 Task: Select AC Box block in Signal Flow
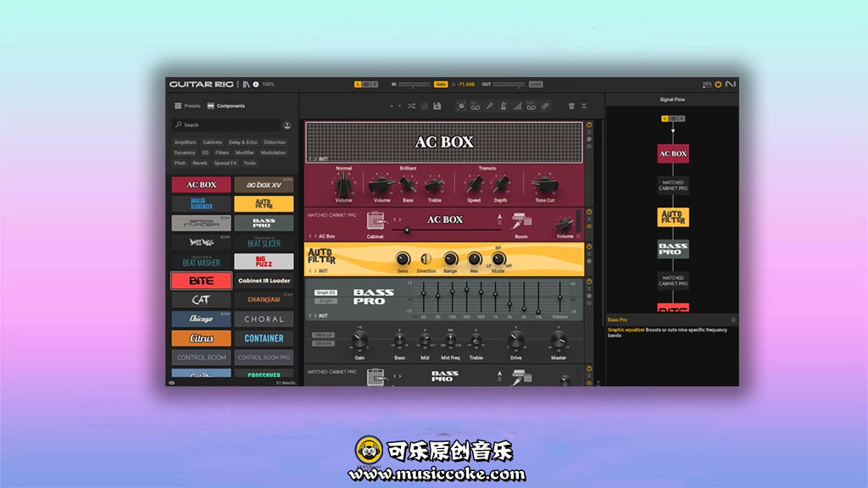[673, 154]
